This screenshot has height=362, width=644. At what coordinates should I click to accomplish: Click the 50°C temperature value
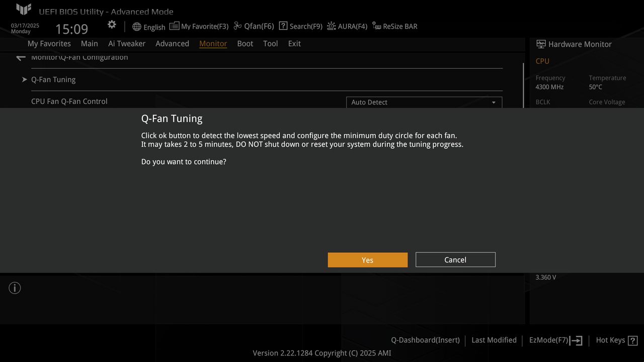point(596,87)
